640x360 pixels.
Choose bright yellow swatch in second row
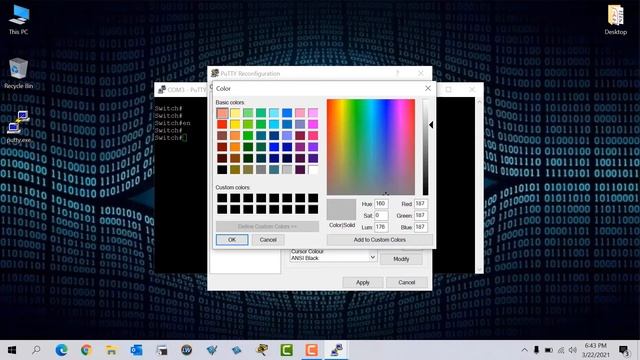(x=235, y=124)
